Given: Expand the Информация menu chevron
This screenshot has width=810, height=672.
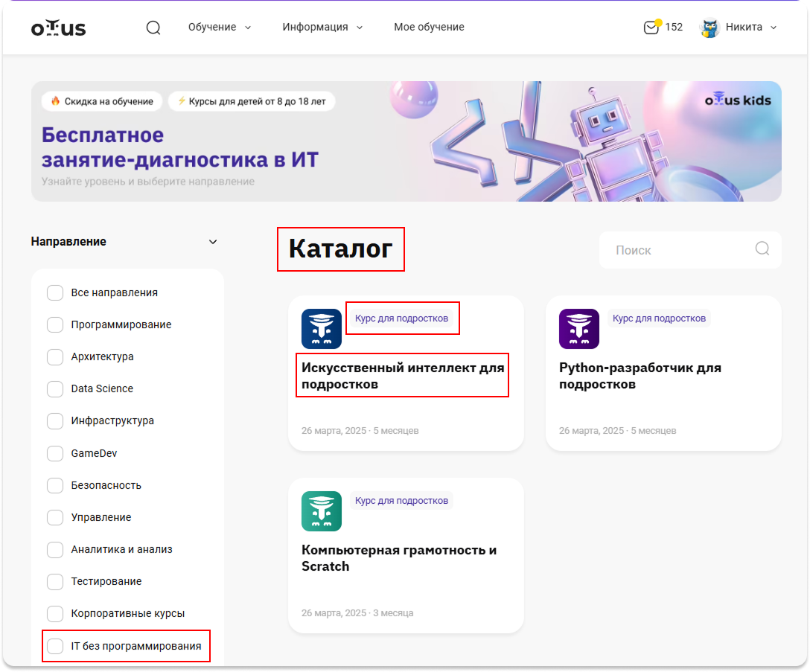Looking at the screenshot, I should (x=360, y=28).
